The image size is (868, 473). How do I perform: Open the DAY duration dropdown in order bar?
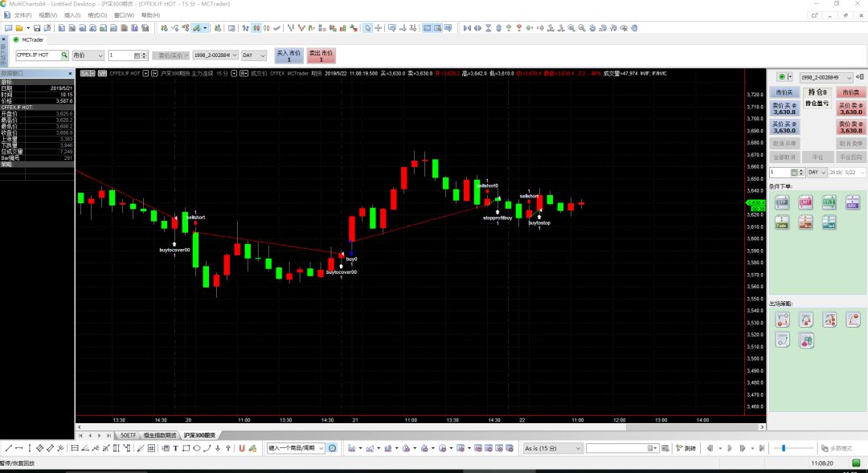point(253,55)
